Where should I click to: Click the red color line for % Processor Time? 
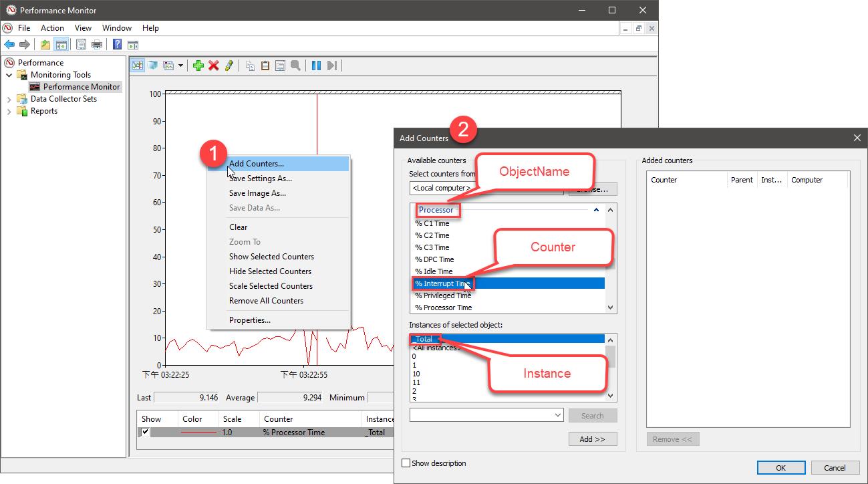point(198,433)
